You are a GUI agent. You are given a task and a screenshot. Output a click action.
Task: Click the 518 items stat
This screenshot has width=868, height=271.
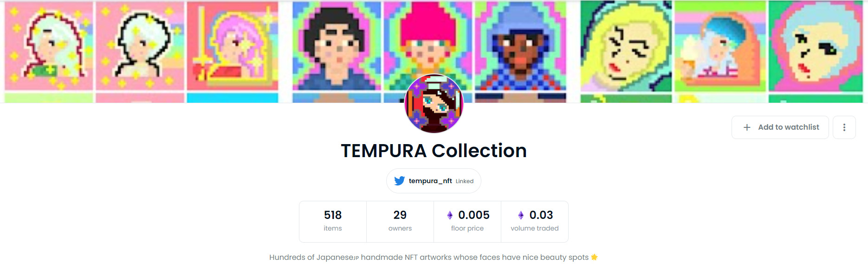click(333, 221)
